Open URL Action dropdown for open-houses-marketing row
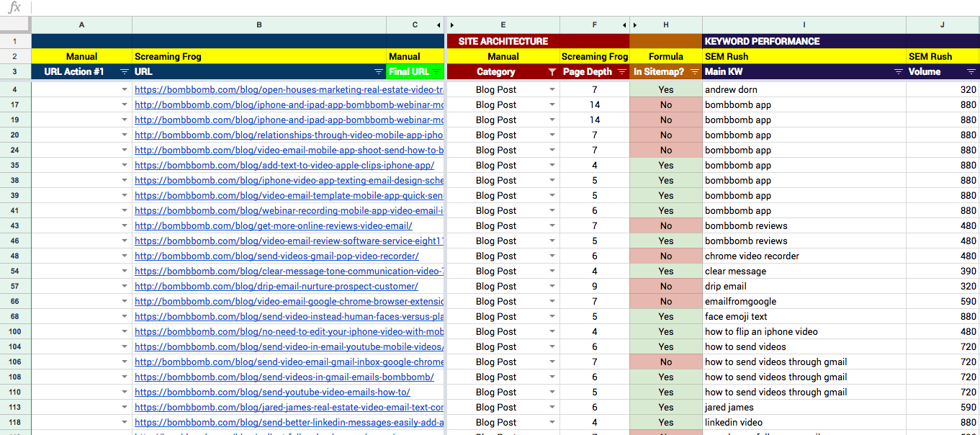 124,90
